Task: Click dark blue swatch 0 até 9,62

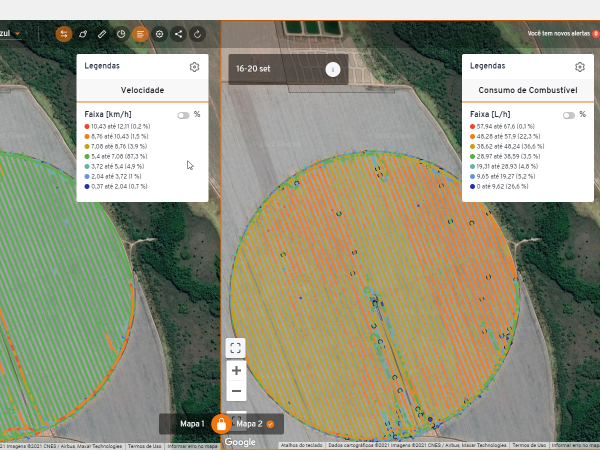Action: (x=472, y=186)
